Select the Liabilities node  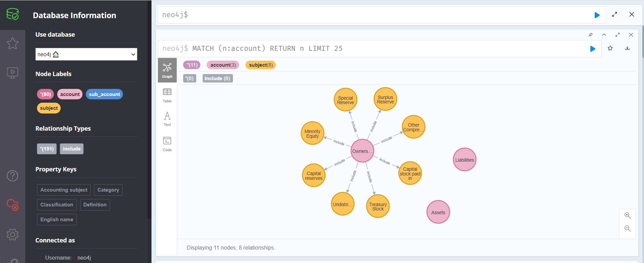click(x=465, y=160)
